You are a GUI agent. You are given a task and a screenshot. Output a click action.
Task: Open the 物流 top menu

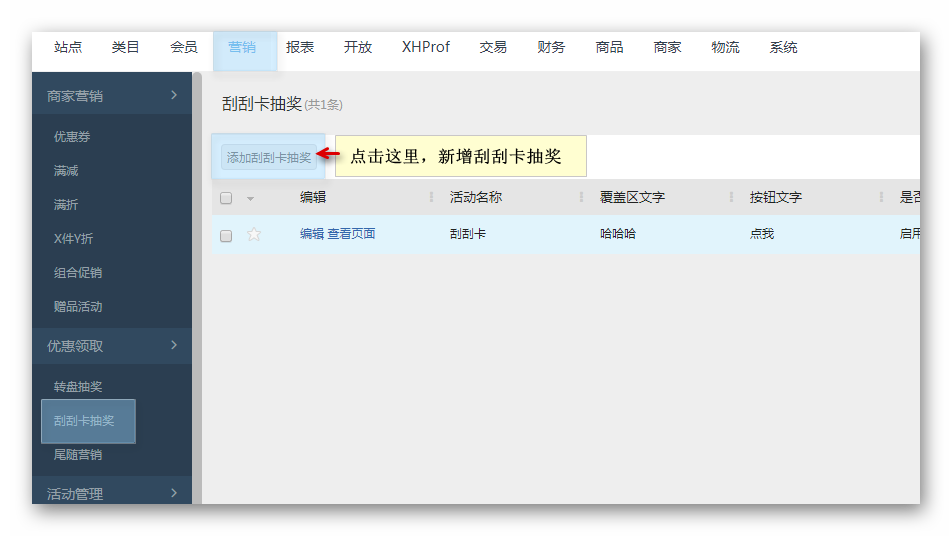click(x=725, y=47)
